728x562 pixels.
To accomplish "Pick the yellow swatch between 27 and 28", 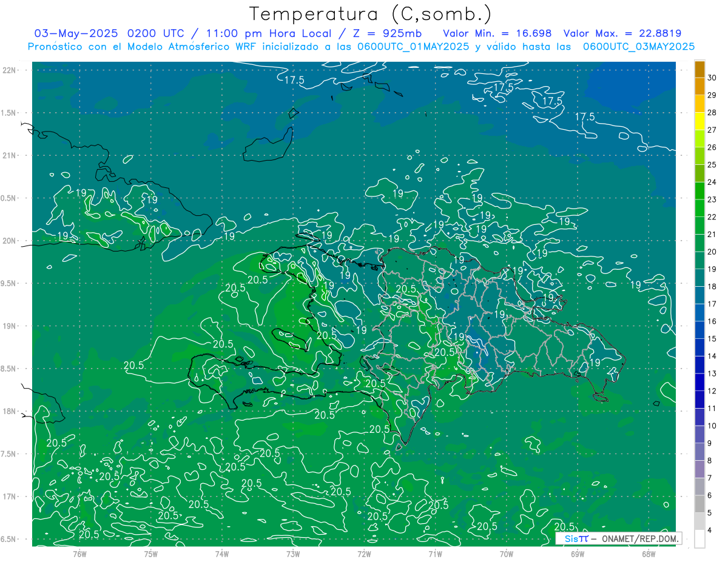I will (x=699, y=122).
